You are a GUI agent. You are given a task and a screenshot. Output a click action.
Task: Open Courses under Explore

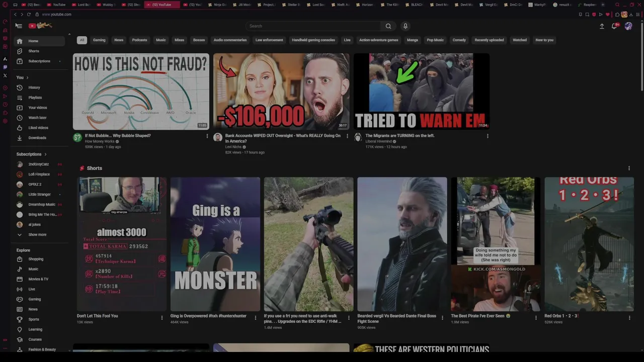pyautogui.click(x=40, y=339)
